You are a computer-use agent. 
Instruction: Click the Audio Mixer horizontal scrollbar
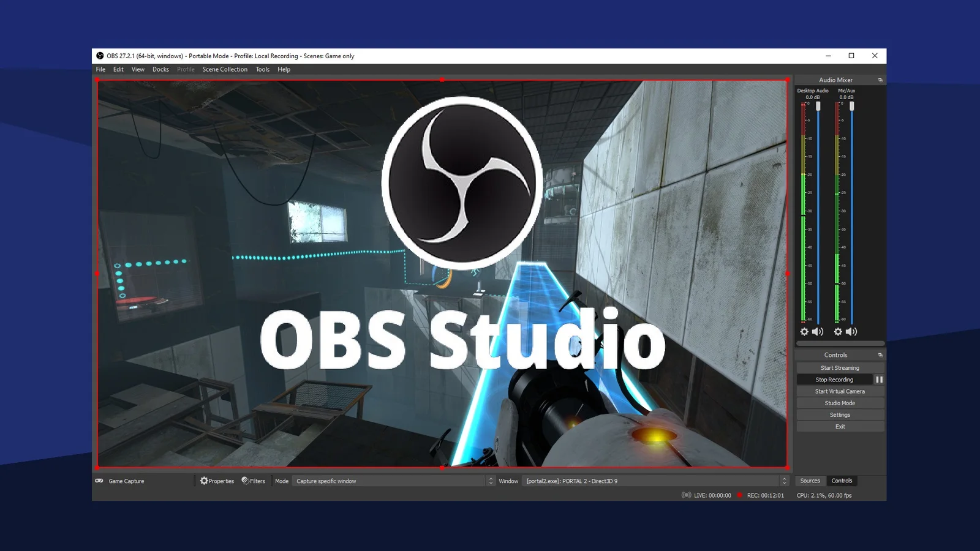coord(840,343)
